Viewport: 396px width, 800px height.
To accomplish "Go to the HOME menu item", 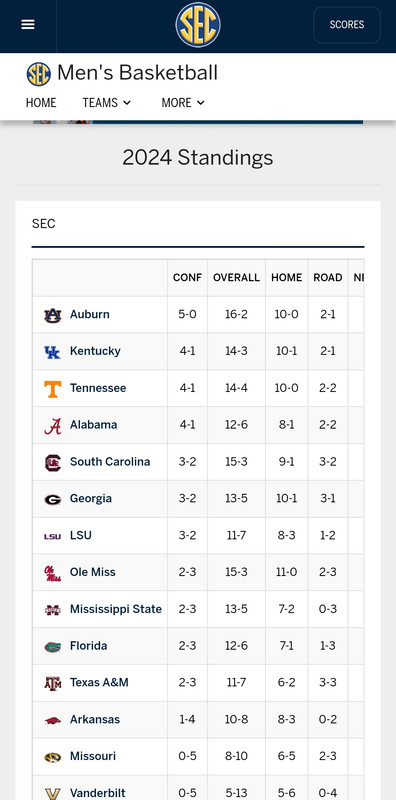I will point(41,103).
